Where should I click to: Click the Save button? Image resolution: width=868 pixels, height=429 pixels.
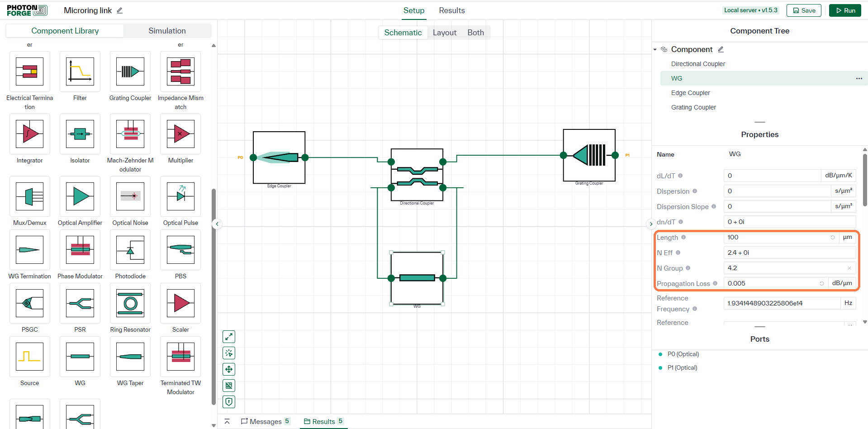(804, 10)
